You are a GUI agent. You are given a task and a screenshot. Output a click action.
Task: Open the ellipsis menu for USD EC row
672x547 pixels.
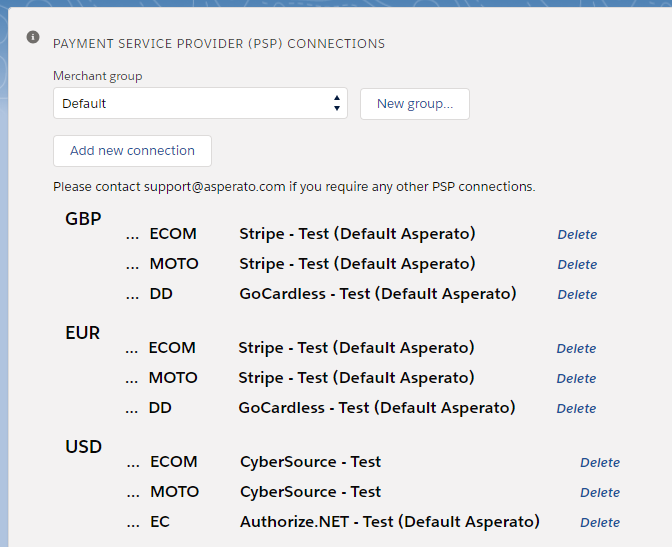point(133,523)
